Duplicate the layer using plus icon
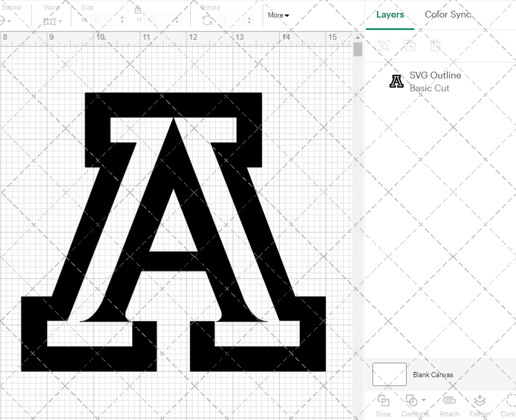The width and height of the screenshot is (516, 420). click(410, 45)
